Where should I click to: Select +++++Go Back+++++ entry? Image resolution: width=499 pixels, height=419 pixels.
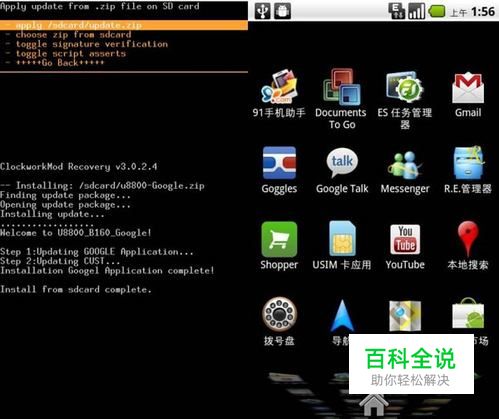(x=60, y=63)
